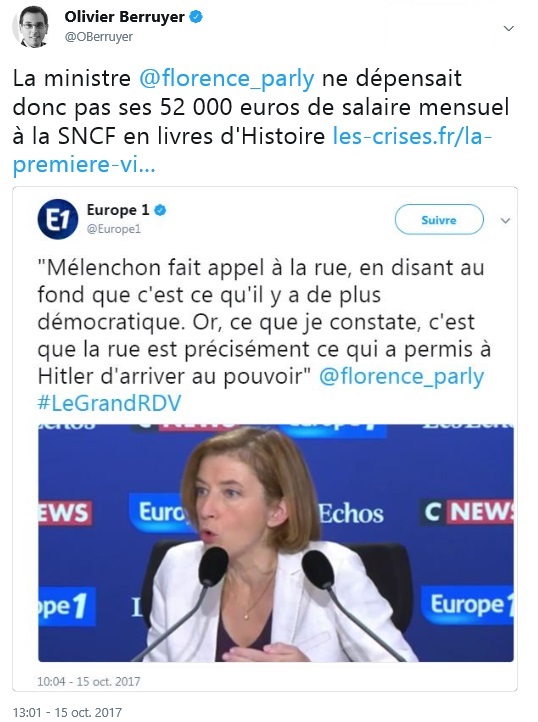This screenshot has width=538, height=722.
Task: Click the blue verified badge beside Olivier Berruyer
Action: pos(197,17)
